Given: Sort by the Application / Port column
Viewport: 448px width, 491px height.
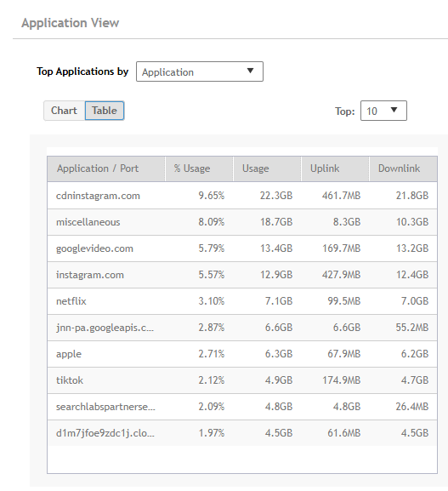Looking at the screenshot, I should (x=106, y=168).
